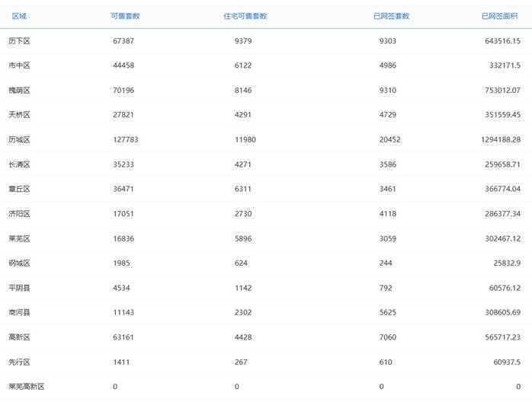The height and width of the screenshot is (402, 532).
Task: Select the 槐荫区 district cell
Action: pyautogui.click(x=19, y=91)
